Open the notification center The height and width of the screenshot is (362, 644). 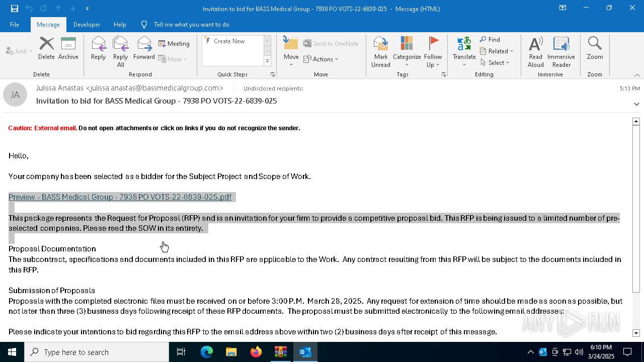[627, 352]
